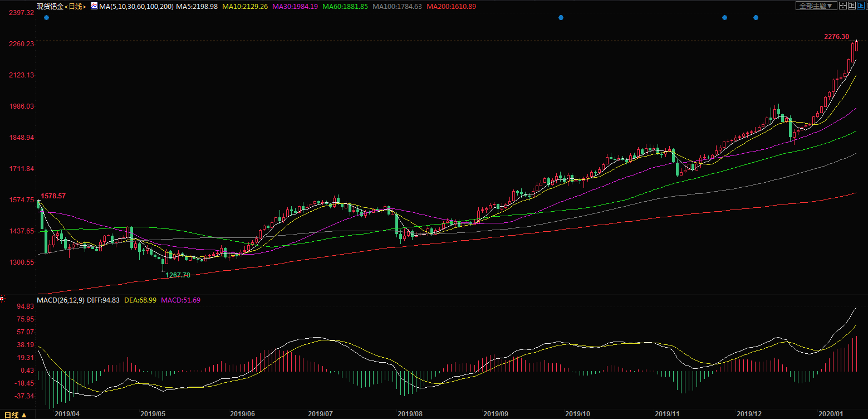
Task: Click the last blue event dot on the right
Action: pos(756,18)
